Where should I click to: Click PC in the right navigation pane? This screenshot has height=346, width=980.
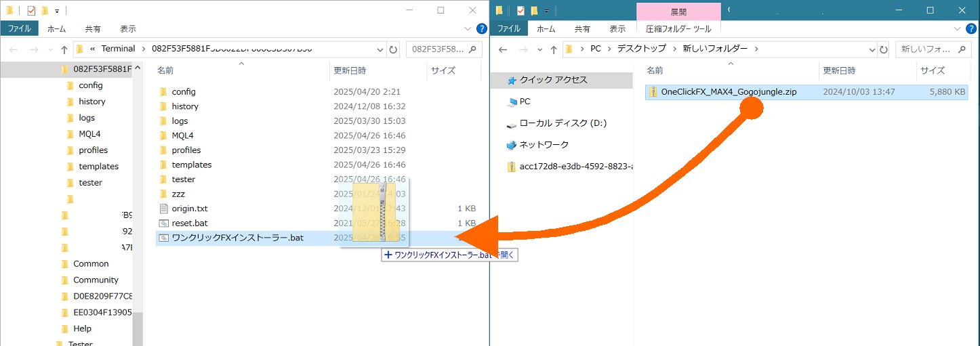click(525, 102)
